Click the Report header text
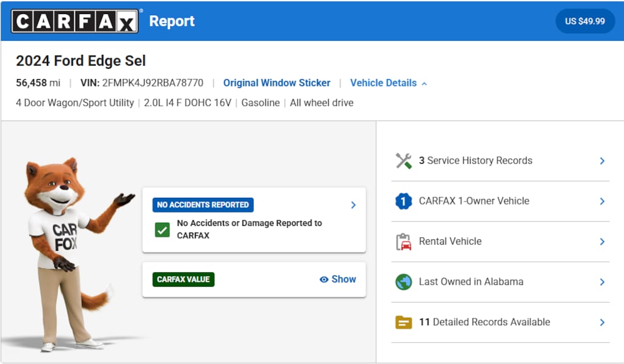Viewport: 624px width, 364px height. tap(172, 21)
